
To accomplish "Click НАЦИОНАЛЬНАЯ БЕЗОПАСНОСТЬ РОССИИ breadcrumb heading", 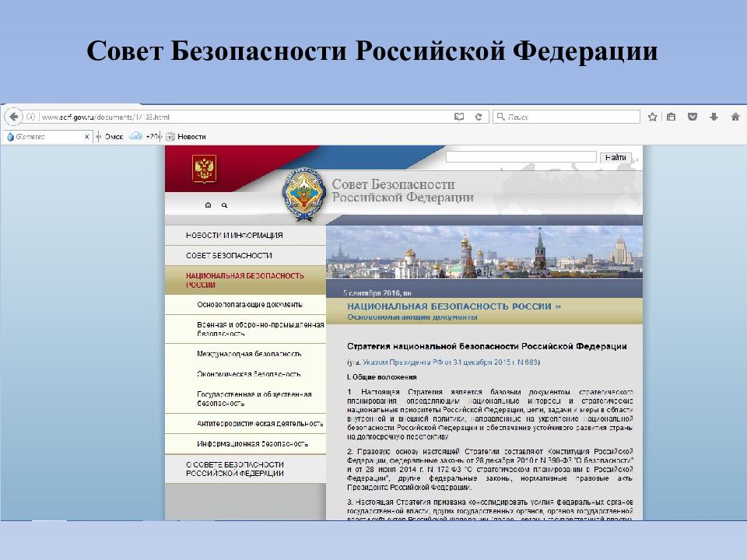I will click(x=454, y=306).
